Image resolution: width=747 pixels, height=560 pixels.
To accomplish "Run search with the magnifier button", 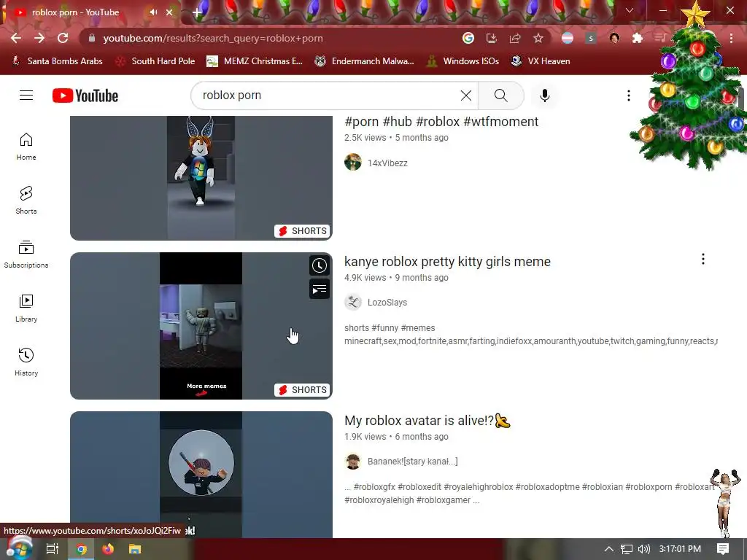I will tap(500, 96).
